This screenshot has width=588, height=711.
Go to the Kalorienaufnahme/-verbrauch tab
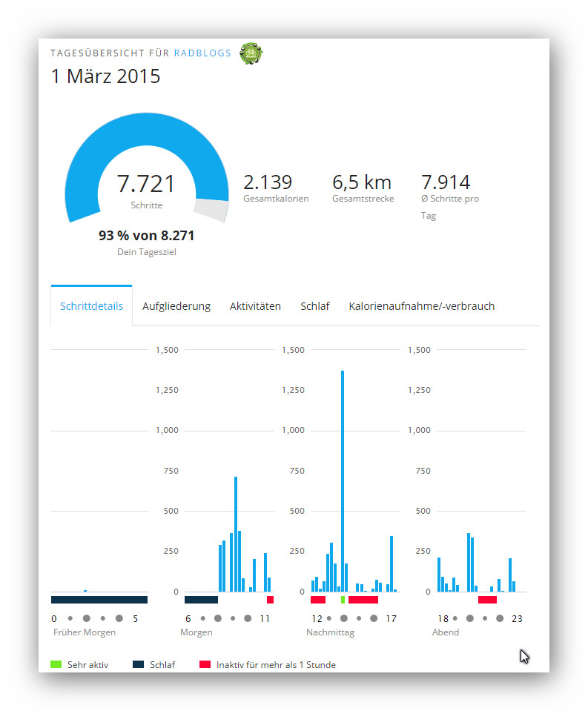(x=421, y=306)
